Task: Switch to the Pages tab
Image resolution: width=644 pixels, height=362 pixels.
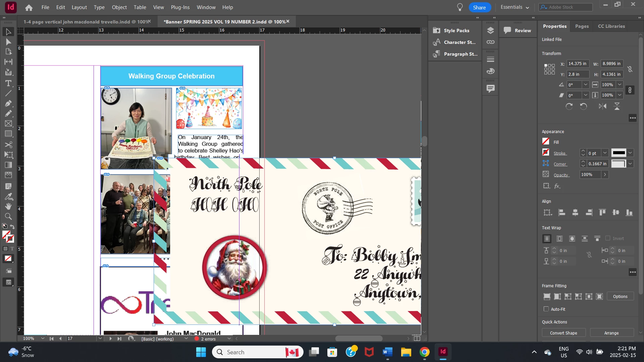Action: point(582,26)
